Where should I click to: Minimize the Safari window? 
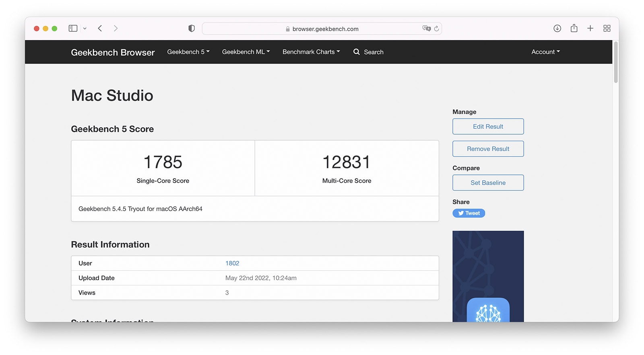point(45,29)
